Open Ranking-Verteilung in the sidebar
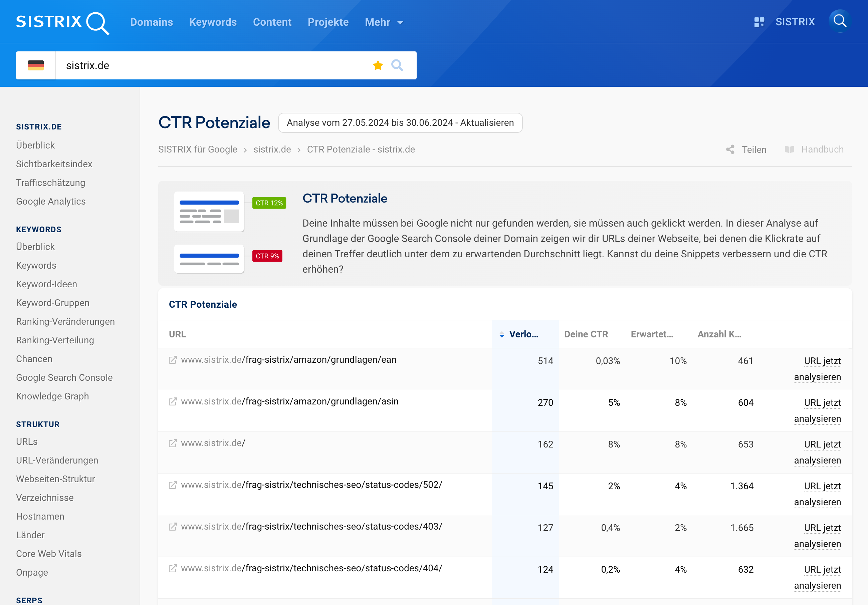868x605 pixels. tap(55, 340)
